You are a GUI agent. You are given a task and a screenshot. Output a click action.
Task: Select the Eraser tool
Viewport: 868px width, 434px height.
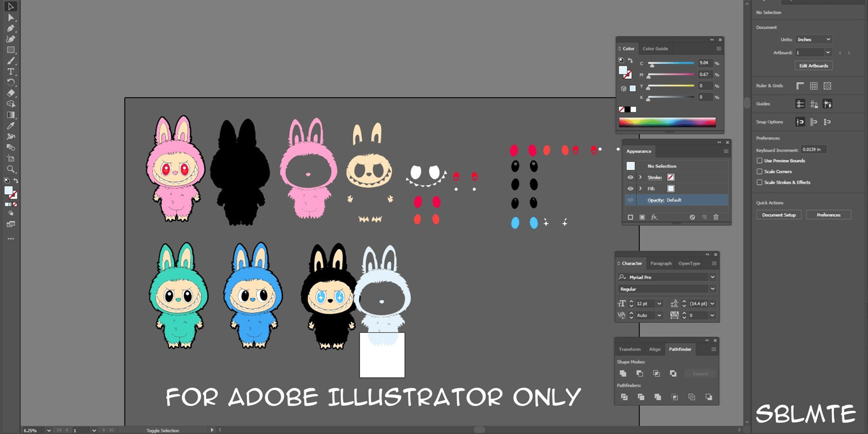click(10, 93)
